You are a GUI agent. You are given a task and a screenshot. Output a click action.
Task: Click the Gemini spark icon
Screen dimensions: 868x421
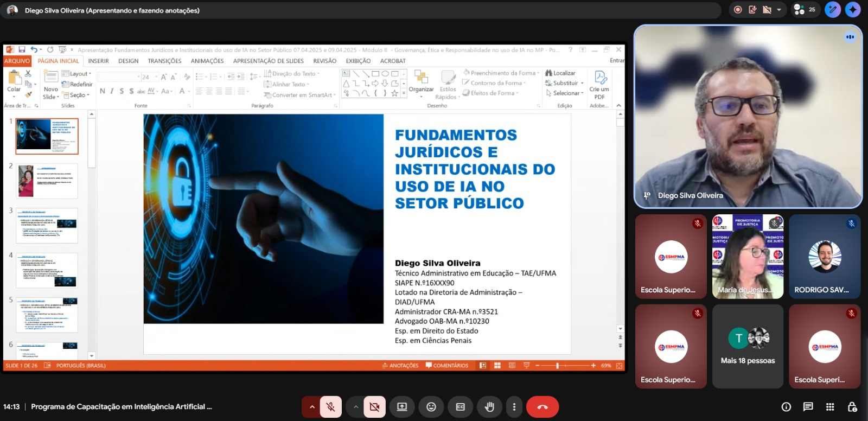pyautogui.click(x=853, y=10)
